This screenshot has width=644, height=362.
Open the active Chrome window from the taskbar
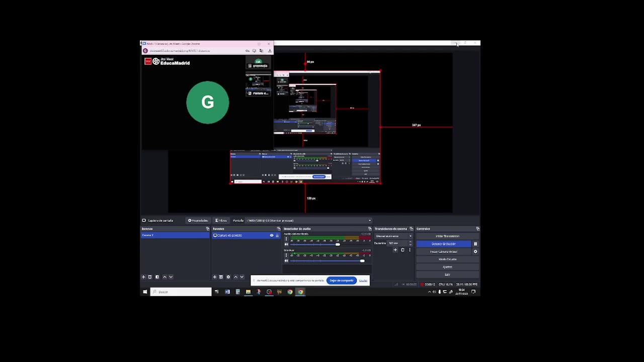point(300,292)
